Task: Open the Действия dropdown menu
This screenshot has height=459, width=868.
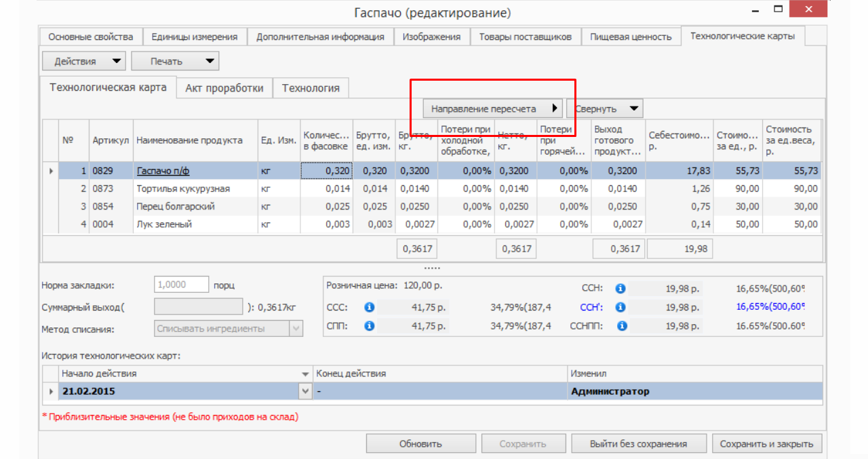Action: 84,61
